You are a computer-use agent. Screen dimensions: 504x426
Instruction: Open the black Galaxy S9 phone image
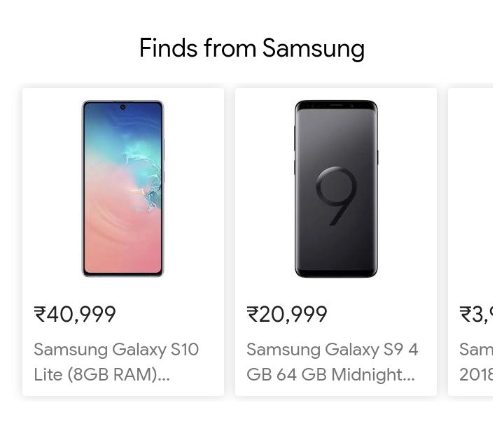335,189
